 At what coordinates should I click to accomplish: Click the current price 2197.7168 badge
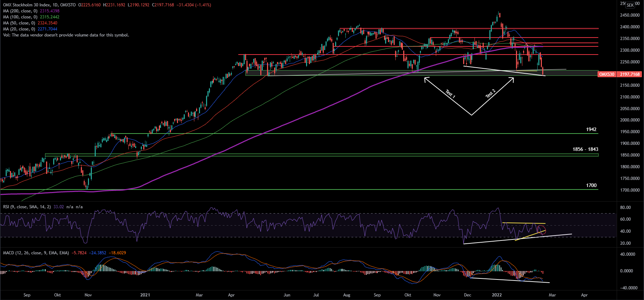[x=629, y=74]
